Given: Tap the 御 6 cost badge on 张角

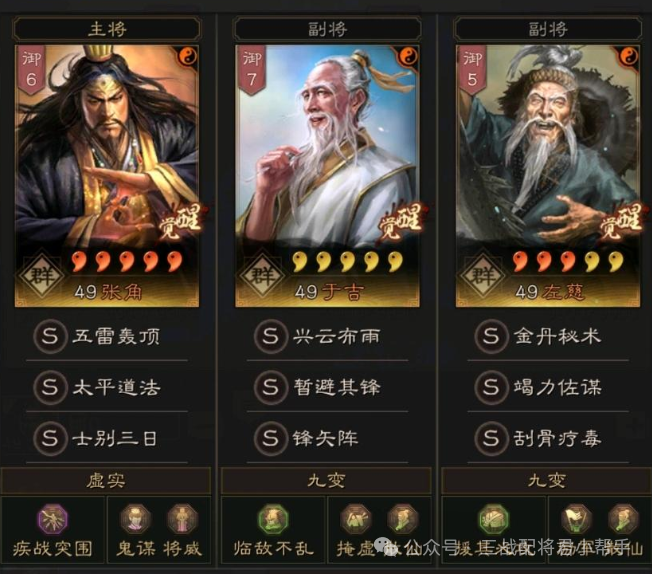Looking at the screenshot, I should point(32,70).
